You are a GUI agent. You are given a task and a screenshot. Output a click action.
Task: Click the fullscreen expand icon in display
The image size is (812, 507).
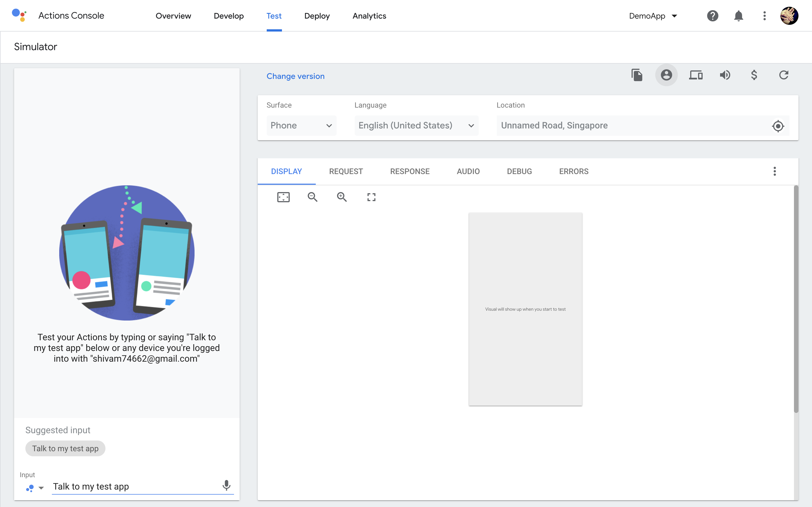coord(371,197)
